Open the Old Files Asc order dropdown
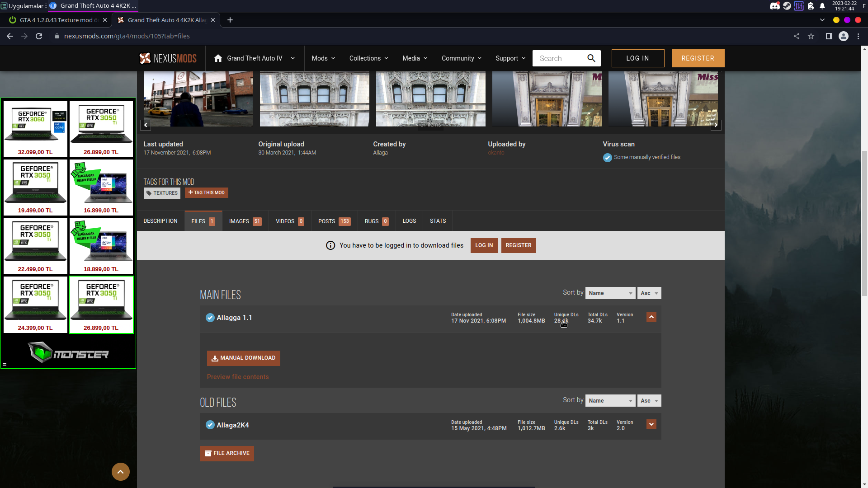The image size is (868, 488). pos(649,401)
